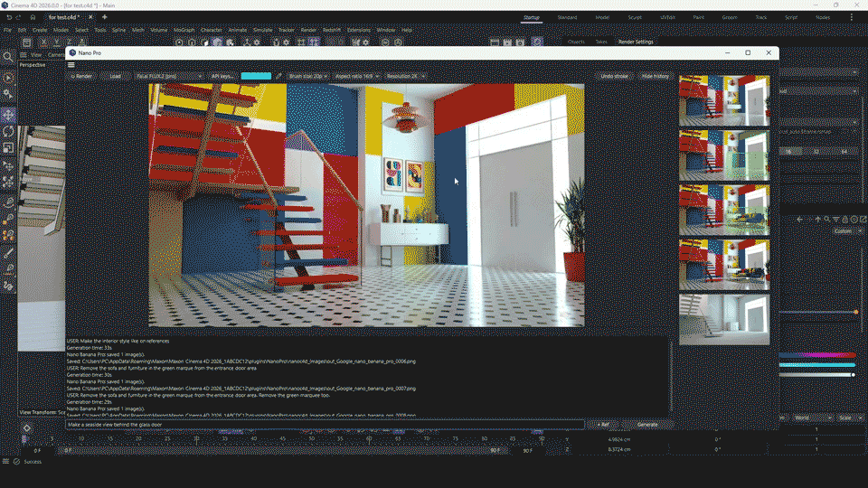
Task: Open the viewport View menu
Action: point(36,55)
